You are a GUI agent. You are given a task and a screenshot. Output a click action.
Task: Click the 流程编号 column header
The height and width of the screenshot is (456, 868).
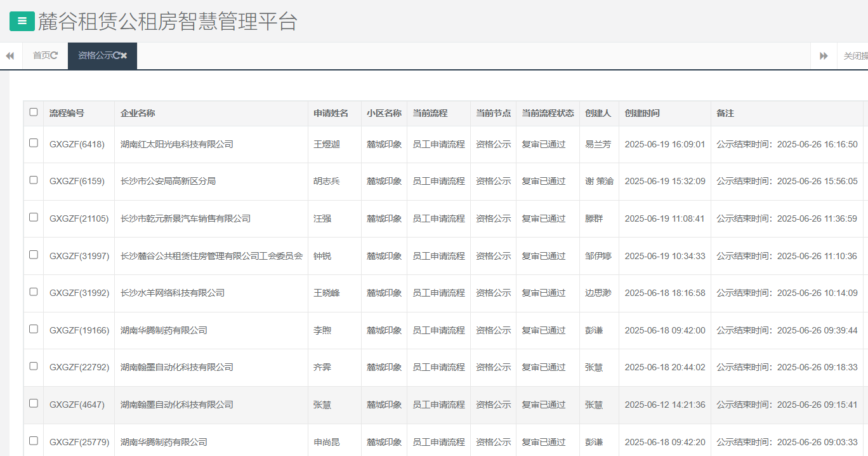[x=67, y=113]
